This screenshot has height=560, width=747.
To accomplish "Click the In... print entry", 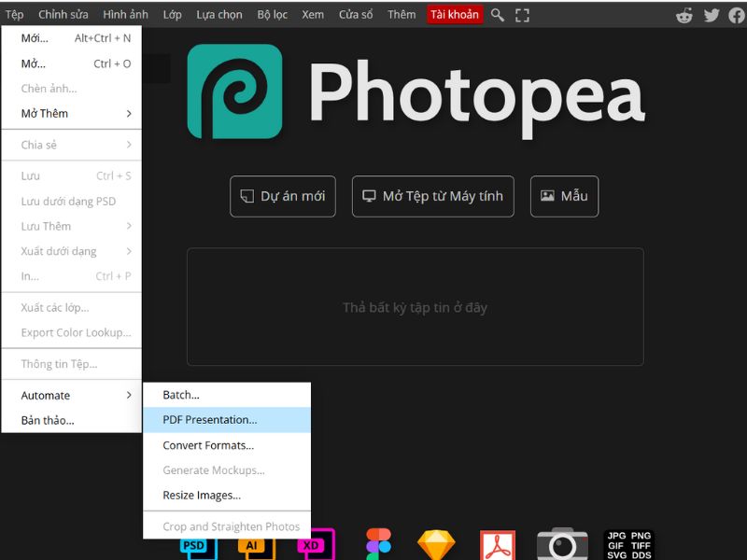I will (x=72, y=276).
